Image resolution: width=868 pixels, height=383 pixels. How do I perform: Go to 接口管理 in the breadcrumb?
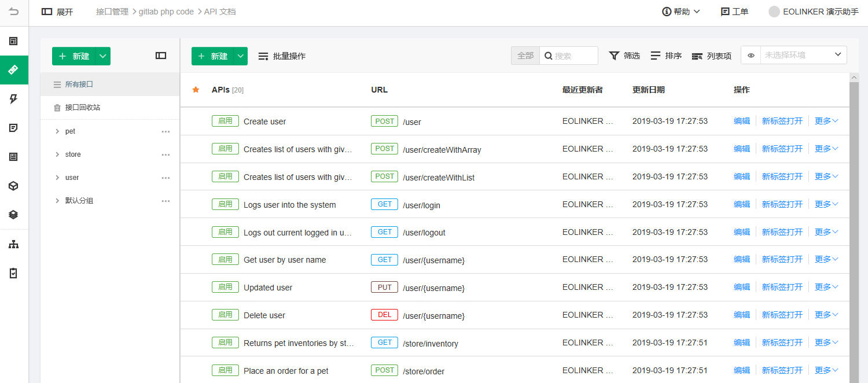tap(112, 12)
